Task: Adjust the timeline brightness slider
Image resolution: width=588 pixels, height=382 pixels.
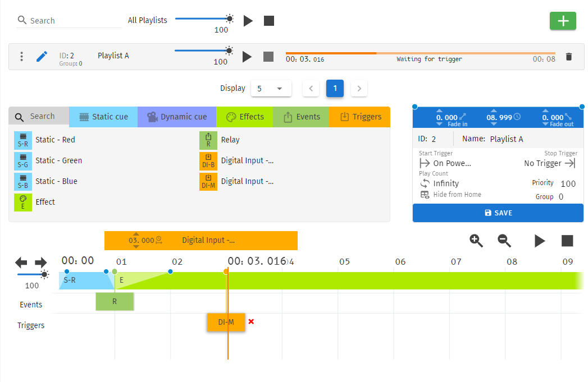Action: [33, 274]
